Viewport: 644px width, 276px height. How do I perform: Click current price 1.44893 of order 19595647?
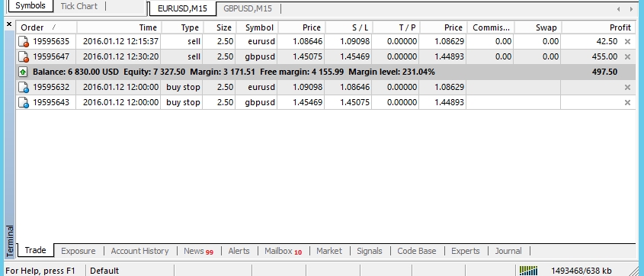(450, 56)
